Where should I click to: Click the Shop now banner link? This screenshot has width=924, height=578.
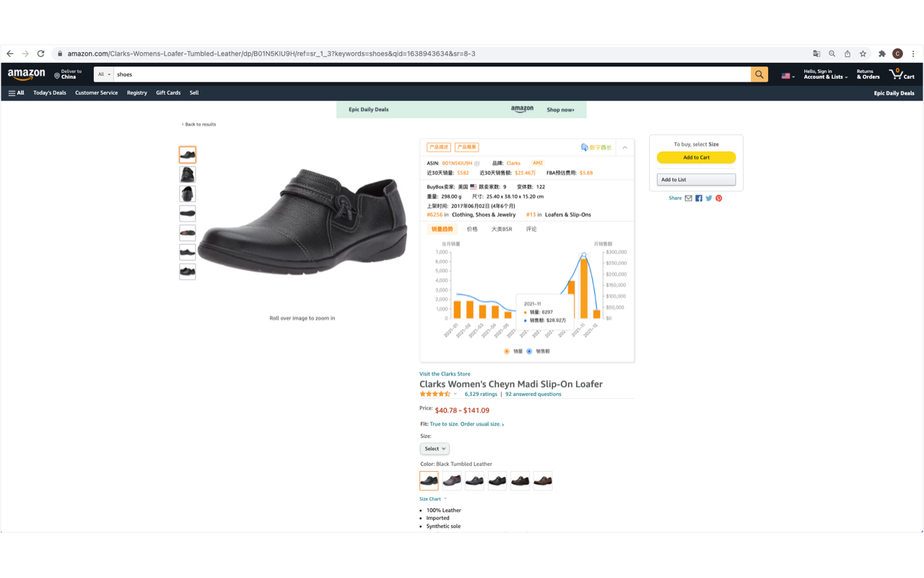(x=561, y=110)
